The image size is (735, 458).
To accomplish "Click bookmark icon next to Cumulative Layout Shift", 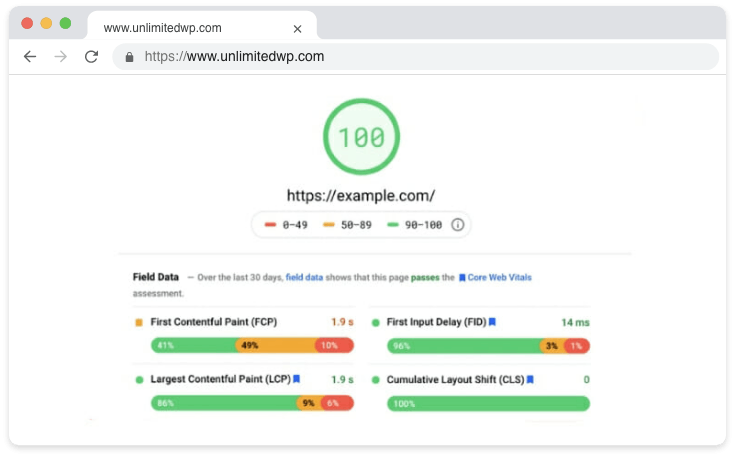I will [x=530, y=380].
